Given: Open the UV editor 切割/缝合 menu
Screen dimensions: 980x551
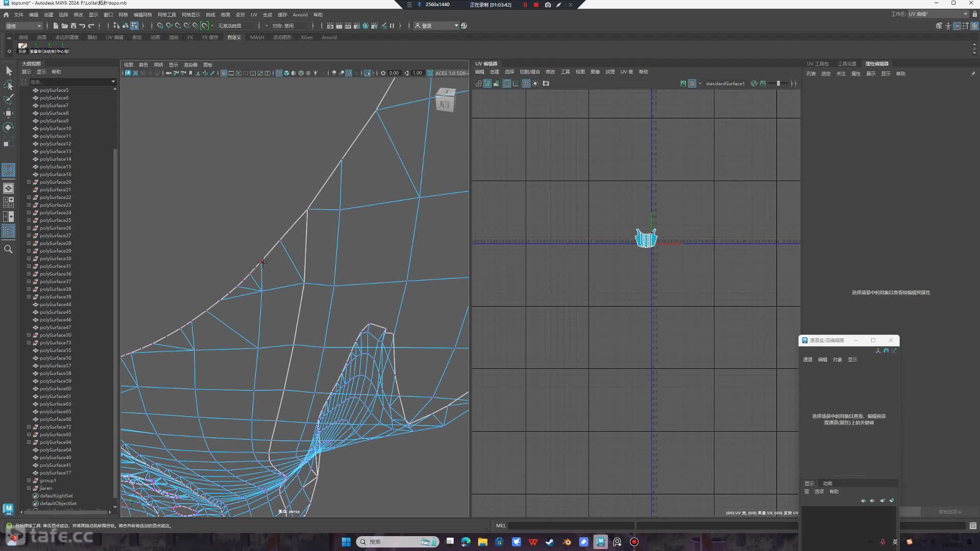Looking at the screenshot, I should click(530, 72).
